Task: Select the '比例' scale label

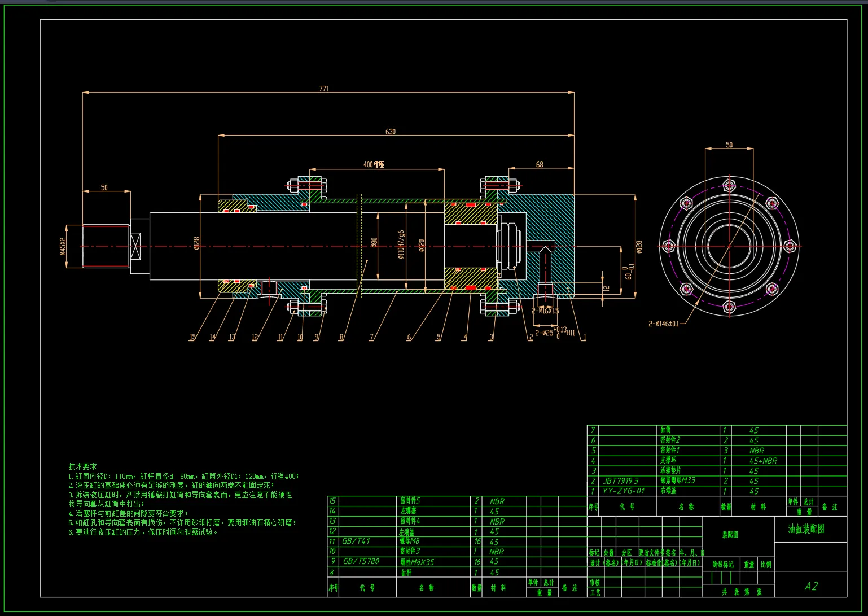Action: (766, 564)
